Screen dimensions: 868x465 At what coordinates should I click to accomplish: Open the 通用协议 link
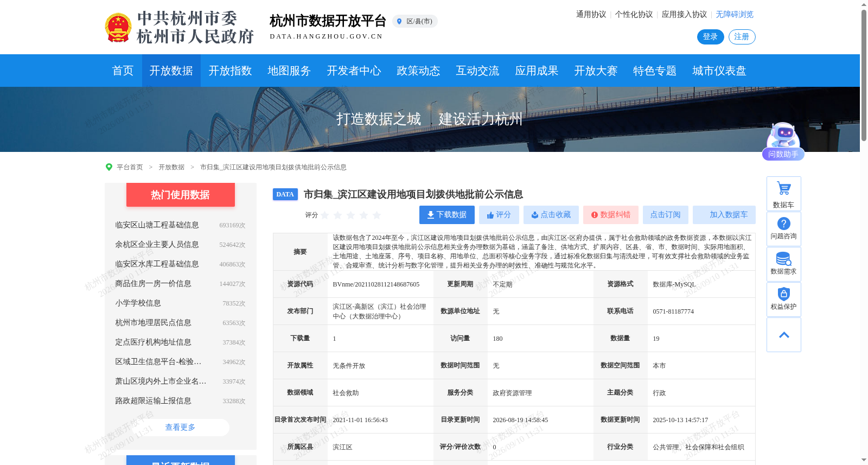tap(591, 15)
